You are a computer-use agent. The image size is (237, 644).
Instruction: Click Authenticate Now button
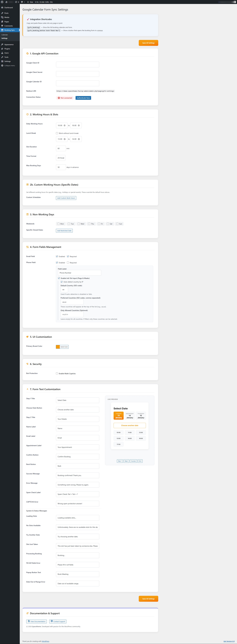tap(83, 98)
